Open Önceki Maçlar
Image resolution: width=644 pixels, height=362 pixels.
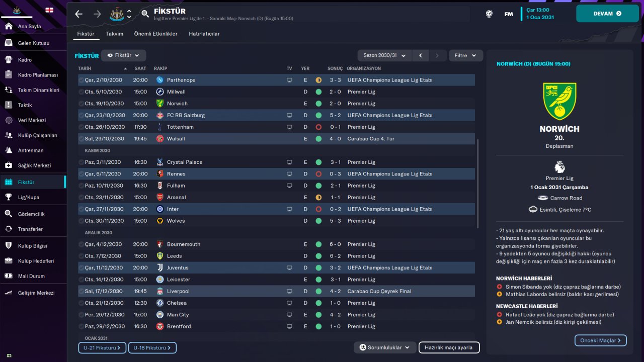(x=601, y=340)
